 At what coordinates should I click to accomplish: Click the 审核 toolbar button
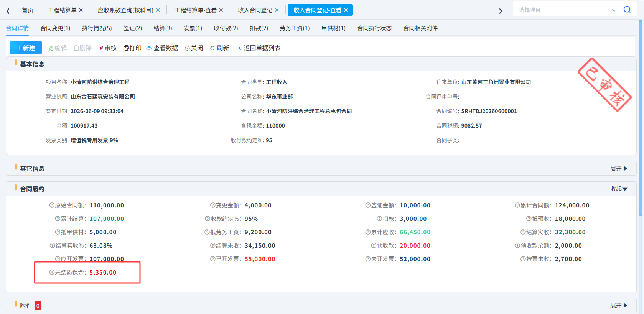tap(107, 48)
